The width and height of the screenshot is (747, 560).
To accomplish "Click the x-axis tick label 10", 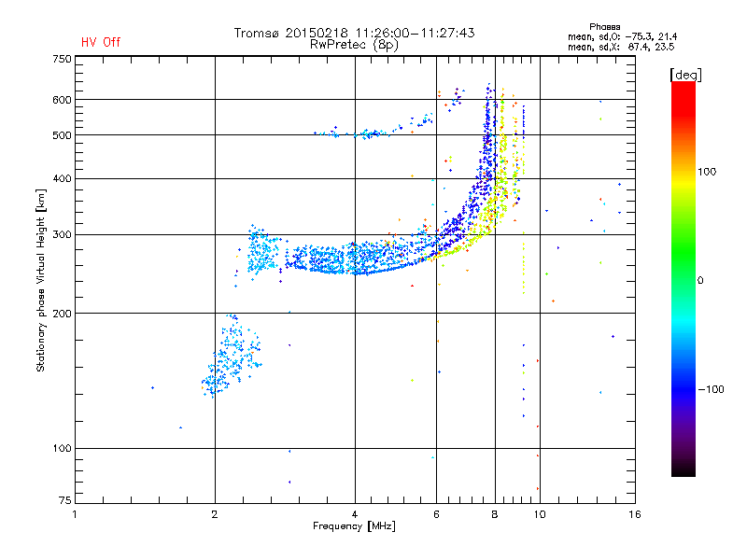I will [x=540, y=514].
